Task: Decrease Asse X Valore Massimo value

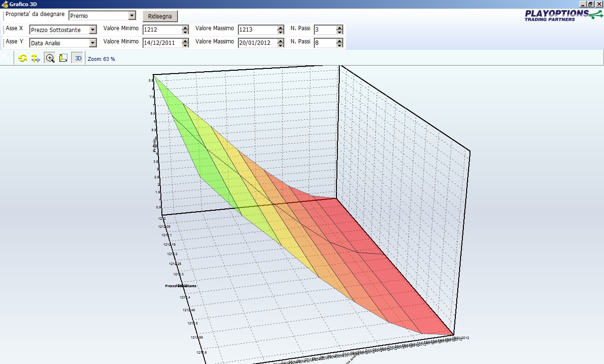Action: click(x=281, y=32)
